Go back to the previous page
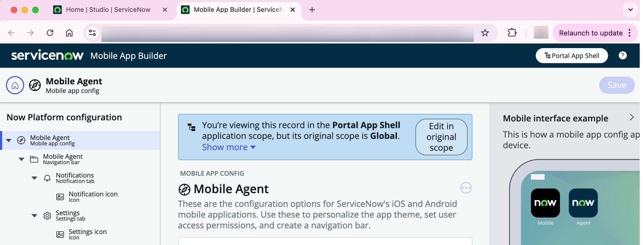Screen dimensions: 644x245 point(11,33)
